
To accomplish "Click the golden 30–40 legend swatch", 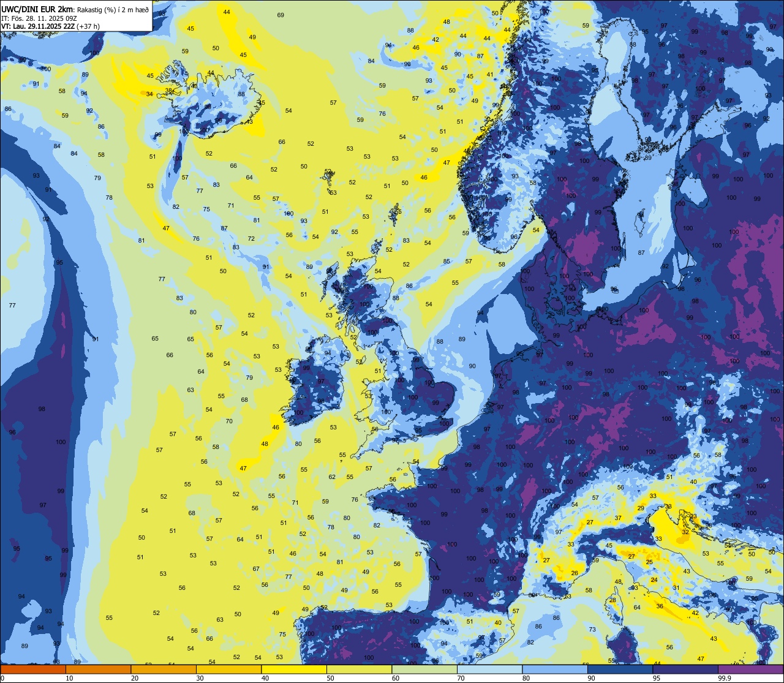I will (228, 669).
